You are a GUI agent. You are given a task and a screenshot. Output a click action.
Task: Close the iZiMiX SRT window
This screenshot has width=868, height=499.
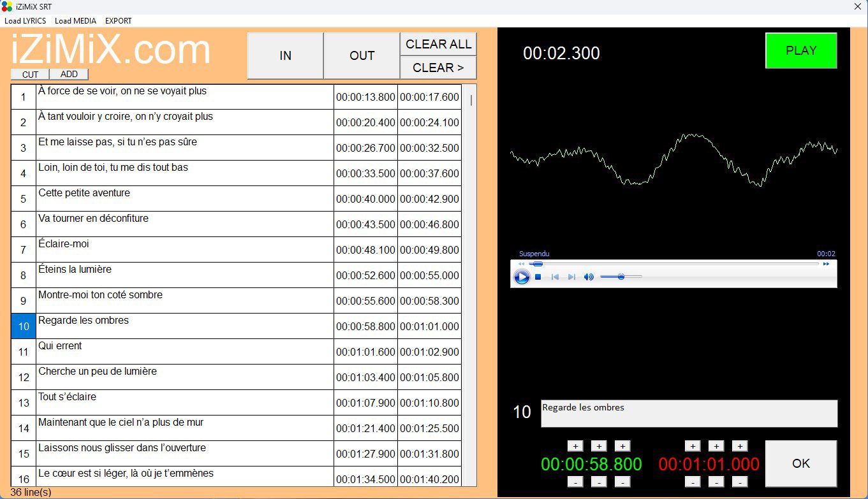pyautogui.click(x=858, y=6)
